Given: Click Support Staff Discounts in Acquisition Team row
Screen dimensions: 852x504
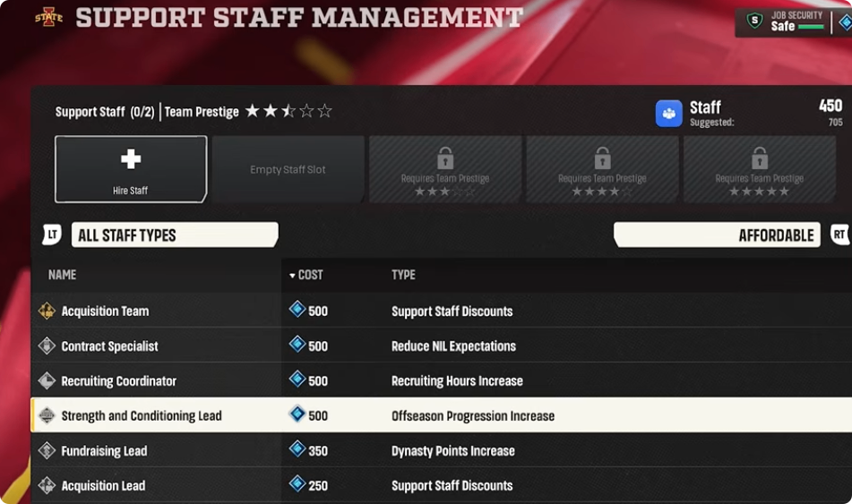Looking at the screenshot, I should click(452, 312).
